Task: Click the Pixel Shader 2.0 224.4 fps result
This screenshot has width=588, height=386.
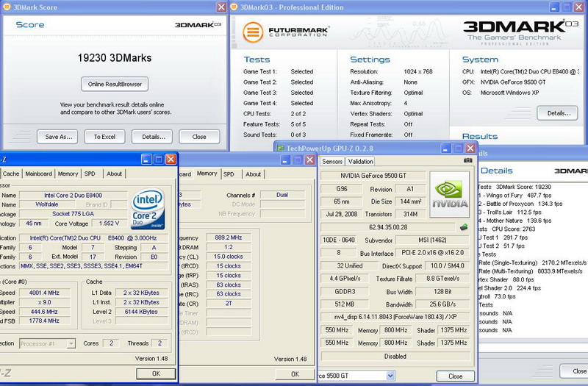Action: [x=509, y=288]
